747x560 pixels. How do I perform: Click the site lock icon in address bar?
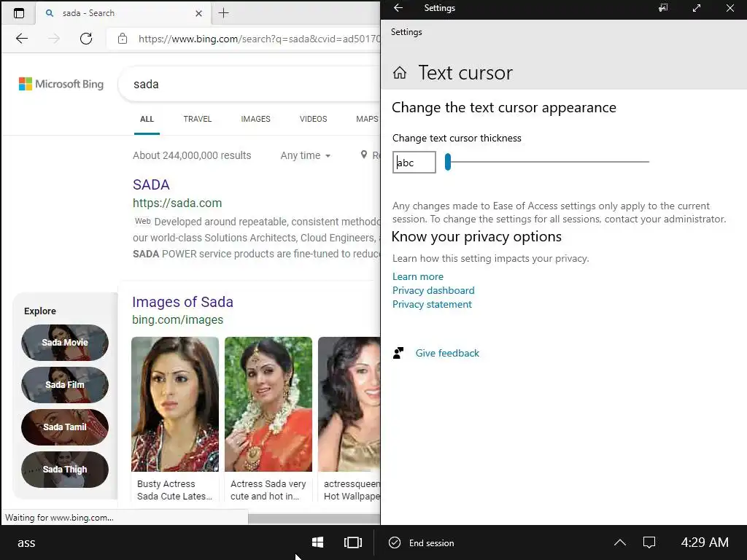(123, 39)
